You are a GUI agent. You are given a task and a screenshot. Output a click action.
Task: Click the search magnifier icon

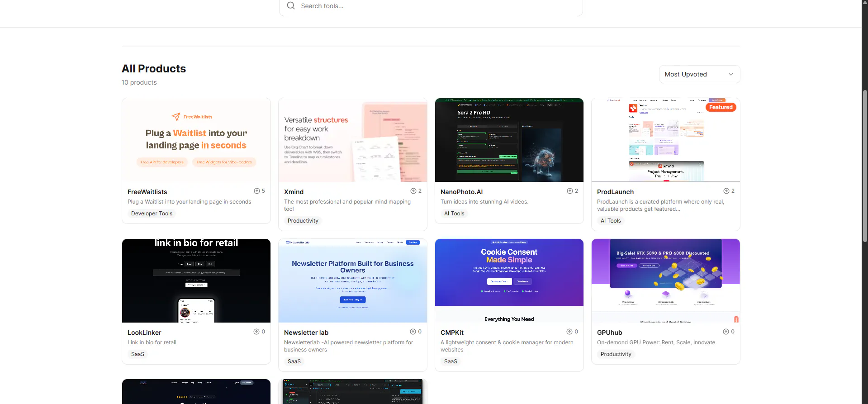(291, 5)
